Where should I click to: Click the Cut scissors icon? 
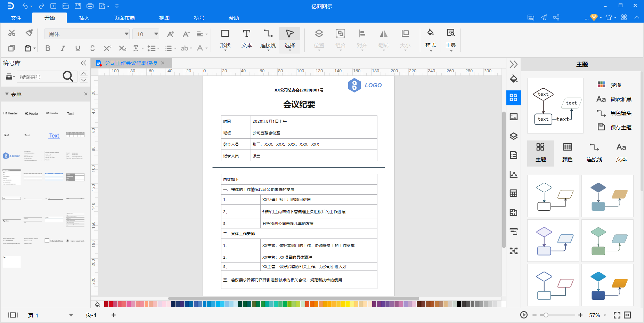coord(12,33)
